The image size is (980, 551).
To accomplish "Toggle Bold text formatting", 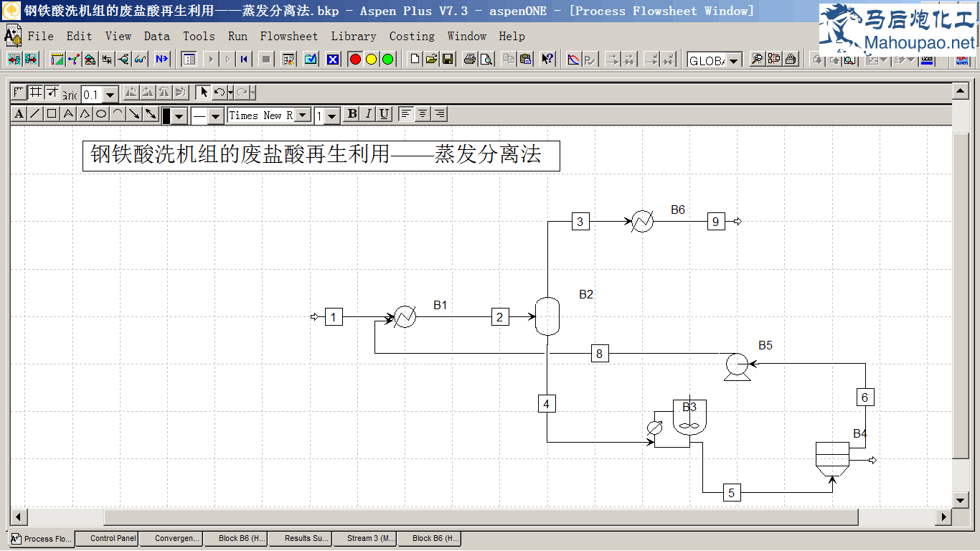I will coord(352,114).
